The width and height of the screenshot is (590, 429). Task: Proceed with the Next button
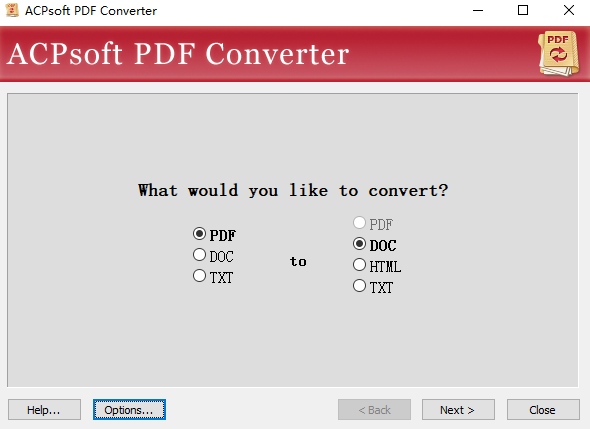pos(458,409)
